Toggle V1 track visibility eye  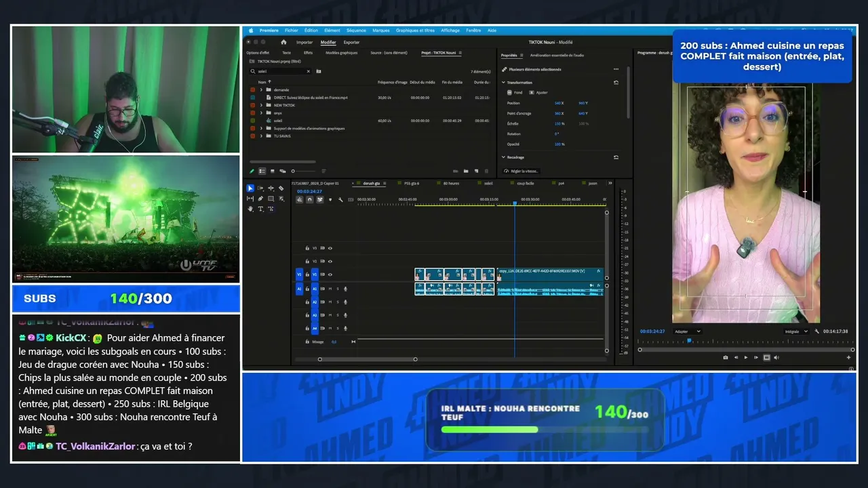tap(330, 274)
